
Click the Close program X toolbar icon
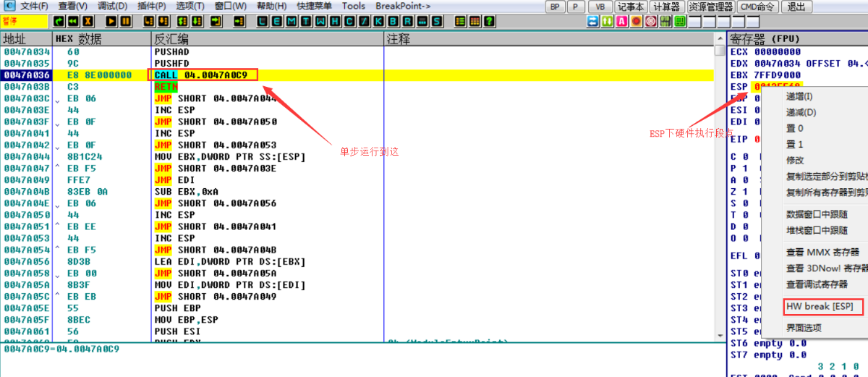pyautogui.click(x=88, y=21)
